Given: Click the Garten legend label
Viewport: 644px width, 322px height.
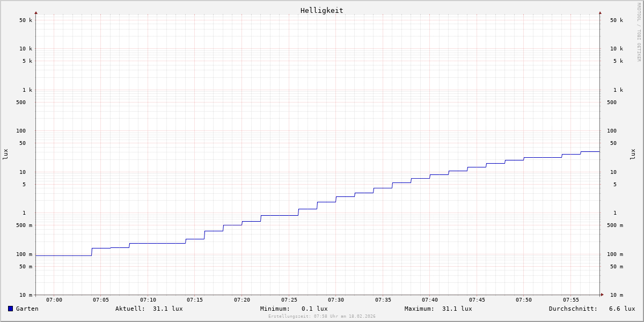Looking at the screenshot, I should tap(27, 309).
